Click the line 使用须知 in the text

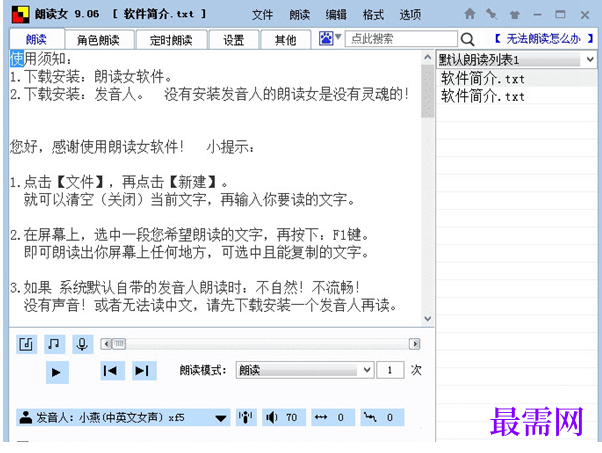tap(41, 59)
